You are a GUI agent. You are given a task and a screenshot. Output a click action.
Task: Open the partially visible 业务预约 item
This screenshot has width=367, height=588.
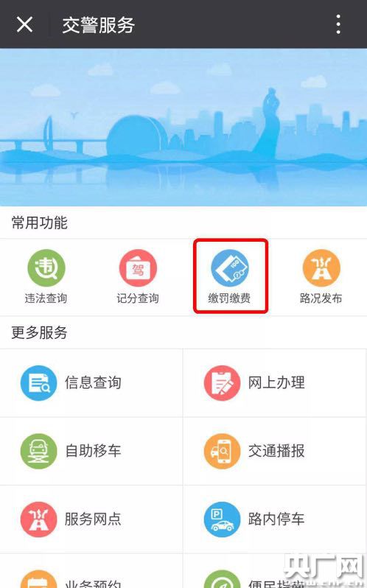91,571
